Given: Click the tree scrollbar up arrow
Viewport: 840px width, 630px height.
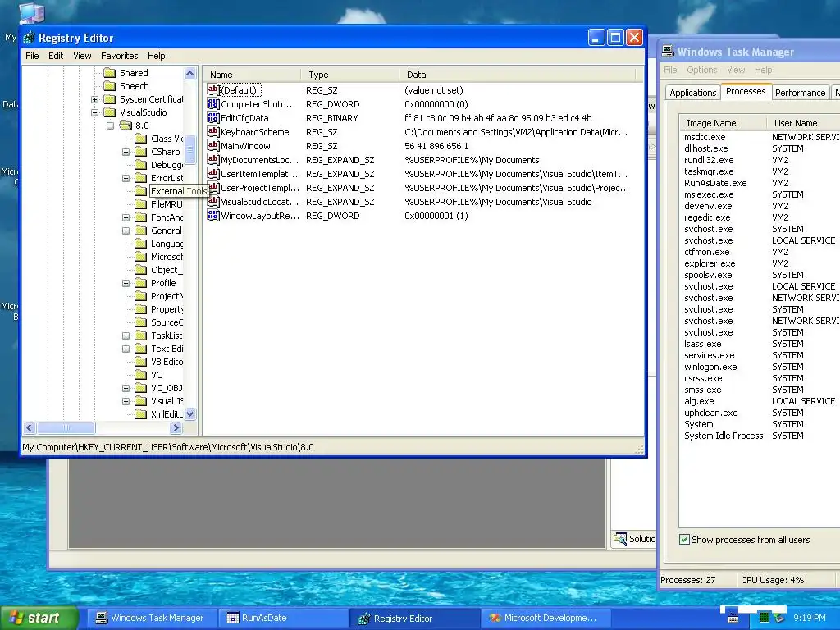Looking at the screenshot, I should (190, 73).
